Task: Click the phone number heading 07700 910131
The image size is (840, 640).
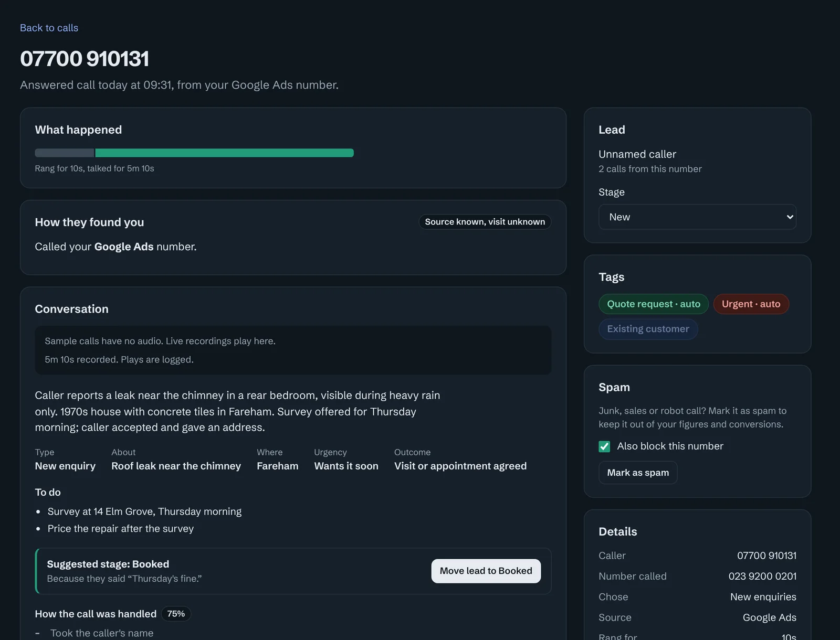Action: click(85, 59)
